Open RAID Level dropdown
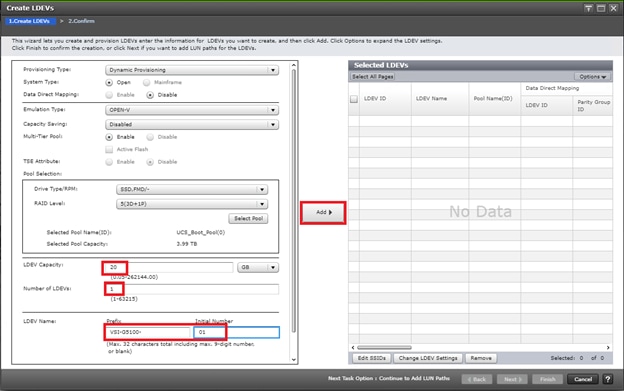The image size is (624, 391). click(192, 204)
